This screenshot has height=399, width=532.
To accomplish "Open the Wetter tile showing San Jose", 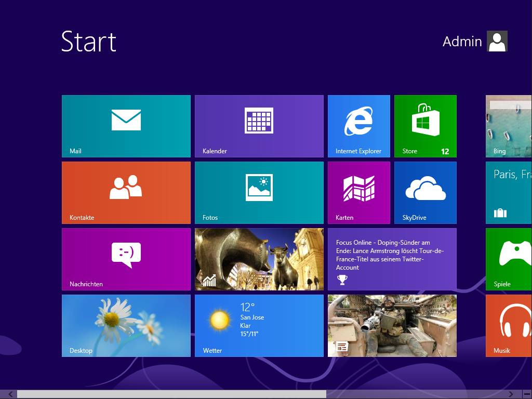I will pyautogui.click(x=259, y=326).
